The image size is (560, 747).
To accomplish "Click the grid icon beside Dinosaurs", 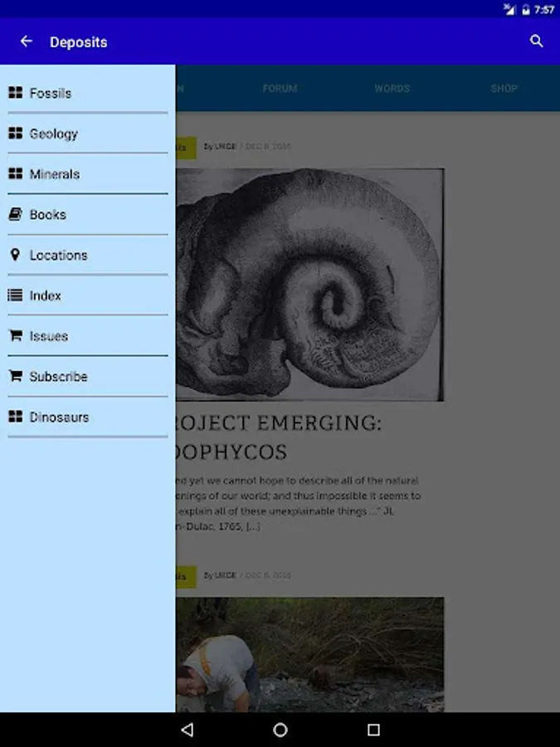I will 15,417.
